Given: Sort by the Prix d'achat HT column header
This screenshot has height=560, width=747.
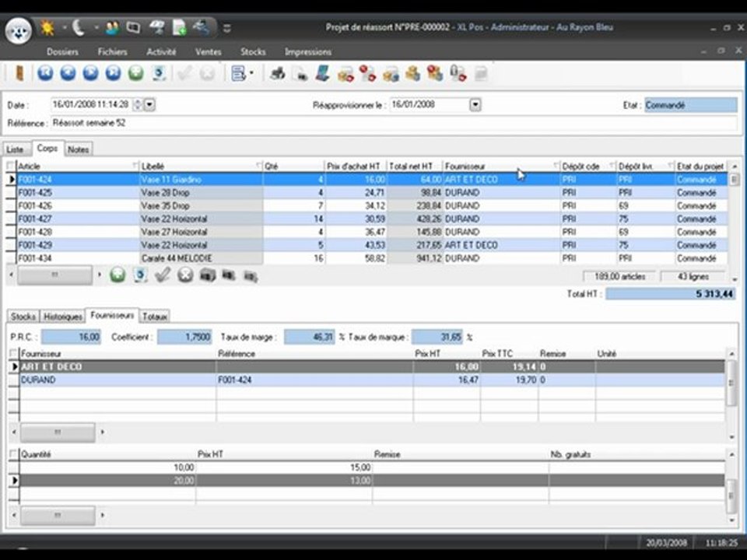Looking at the screenshot, I should tap(356, 166).
